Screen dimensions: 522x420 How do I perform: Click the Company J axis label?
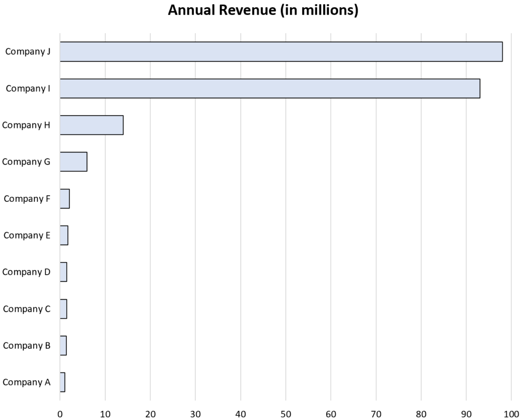(x=28, y=51)
